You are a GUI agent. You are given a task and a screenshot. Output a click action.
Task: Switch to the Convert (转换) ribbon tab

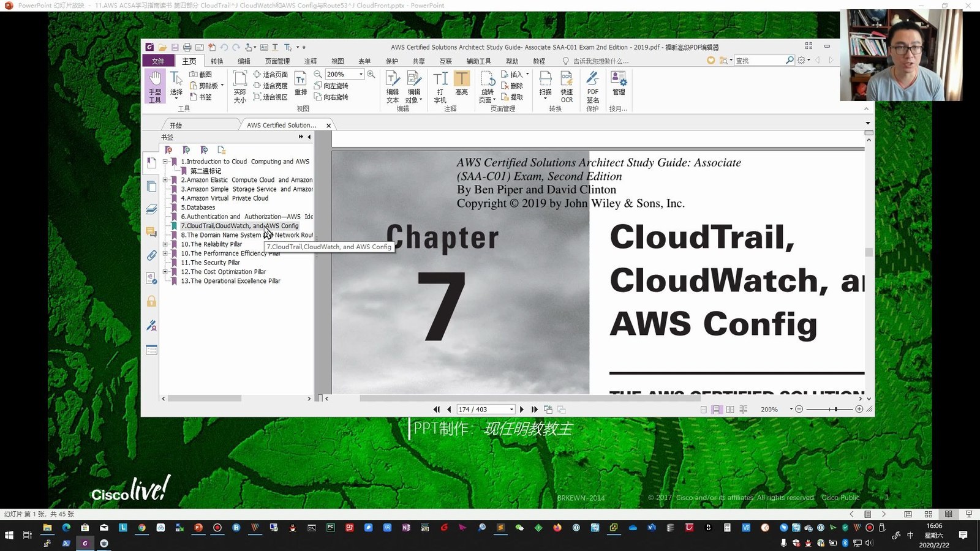click(x=217, y=61)
